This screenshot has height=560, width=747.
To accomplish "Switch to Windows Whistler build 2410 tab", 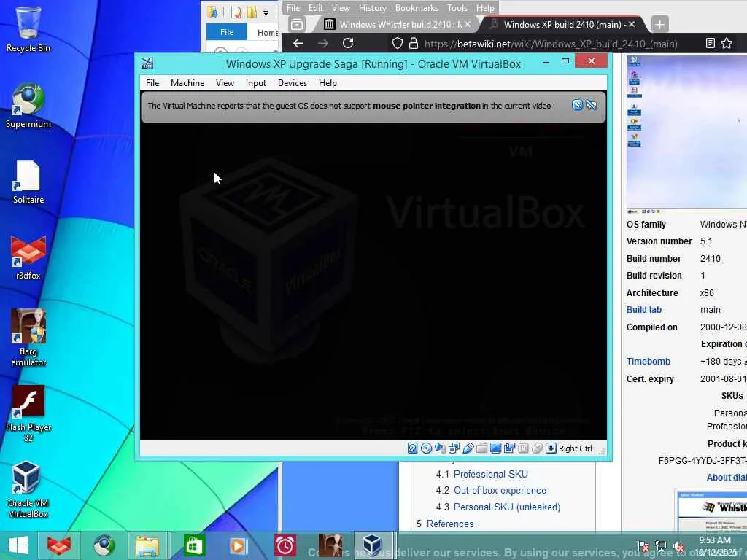I will click(x=397, y=24).
